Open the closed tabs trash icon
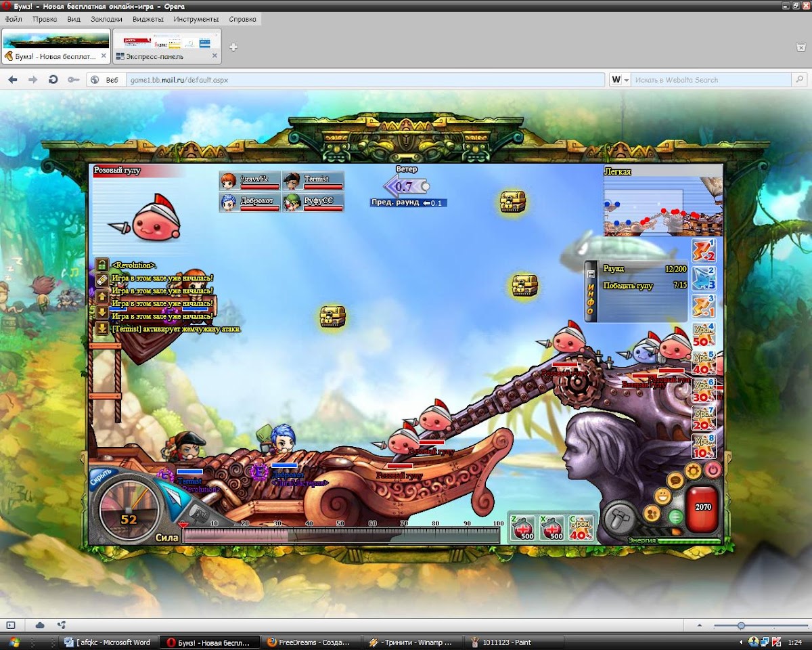The image size is (812, 650). coord(800,47)
